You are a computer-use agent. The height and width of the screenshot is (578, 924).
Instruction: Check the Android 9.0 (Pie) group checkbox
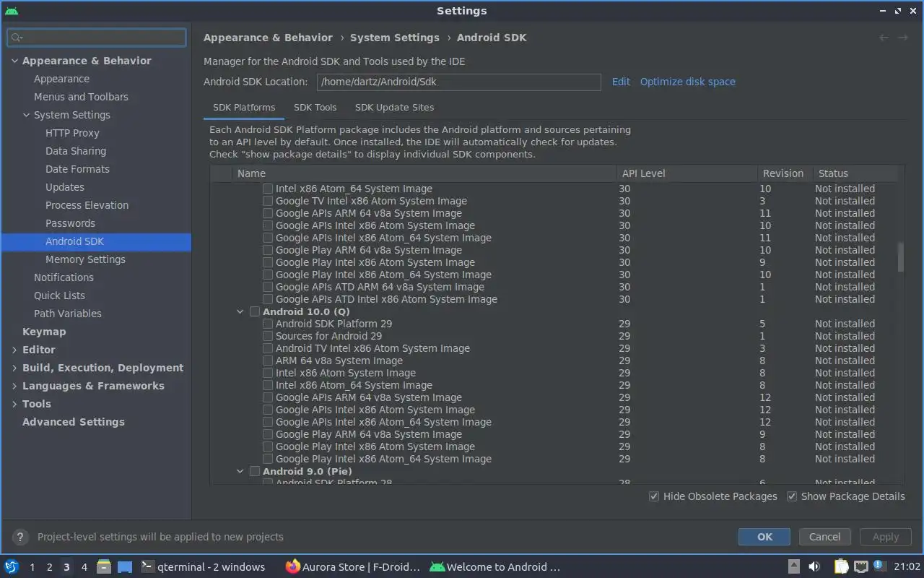[x=255, y=471]
